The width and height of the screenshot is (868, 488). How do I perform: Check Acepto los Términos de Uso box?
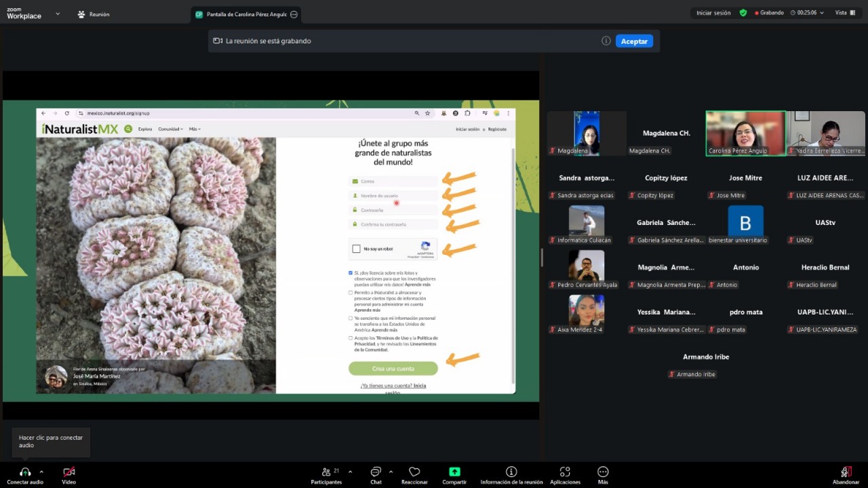[351, 338]
